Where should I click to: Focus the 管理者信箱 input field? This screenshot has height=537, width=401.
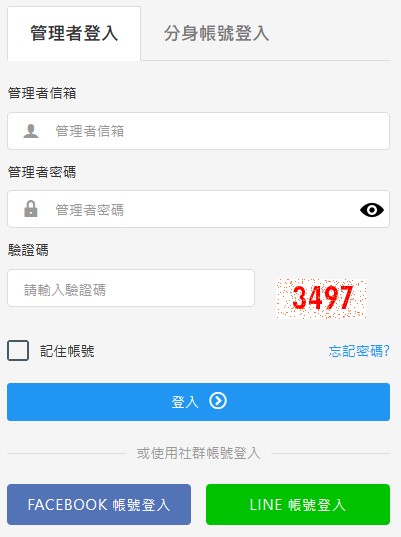(x=198, y=131)
